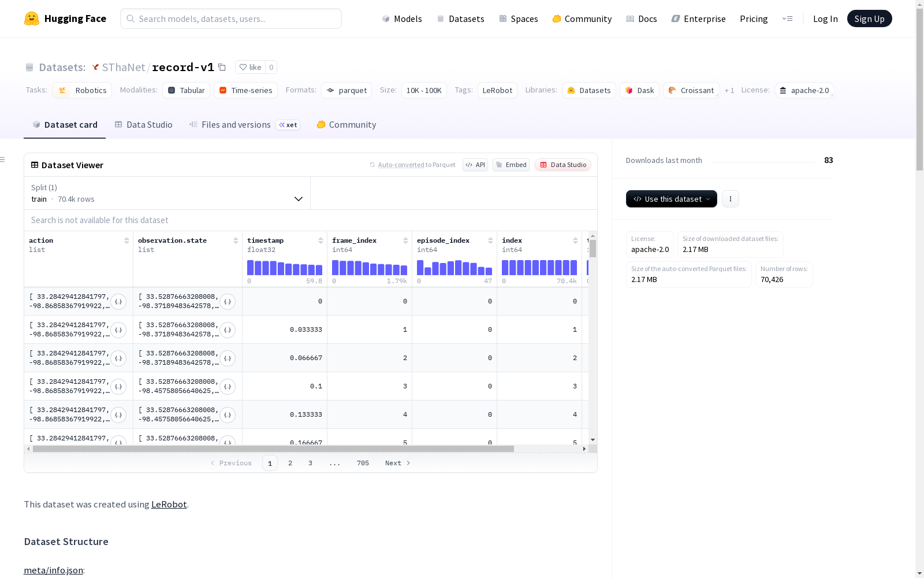Expand the action cell in the 0.066667 row

click(x=118, y=358)
